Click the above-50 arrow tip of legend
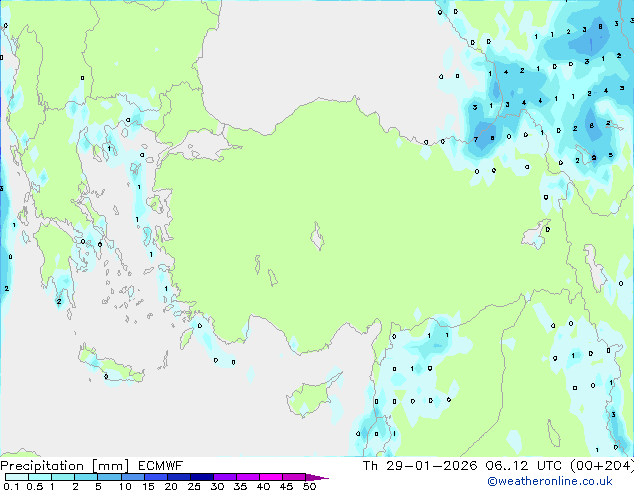The image size is (634, 490). coord(317,477)
